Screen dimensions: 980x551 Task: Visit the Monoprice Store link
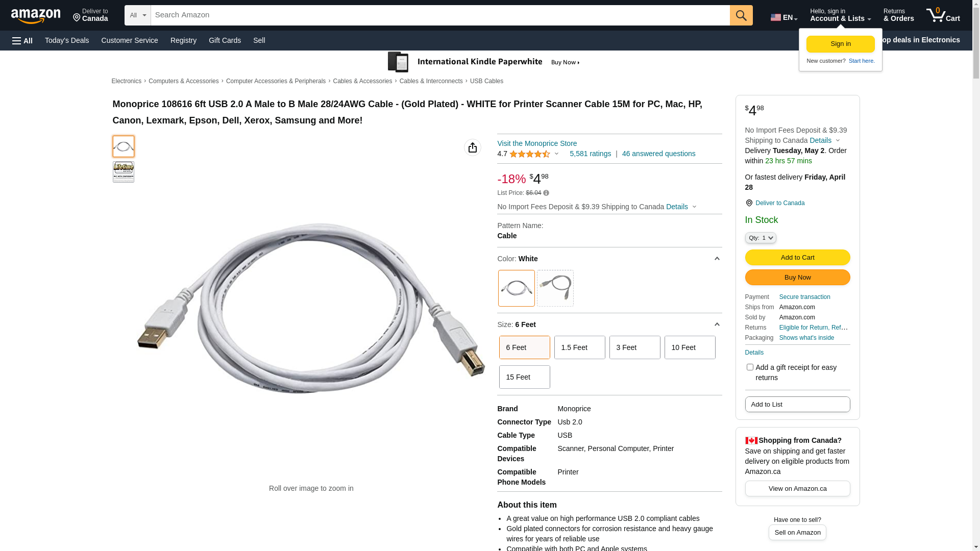pos(537,143)
